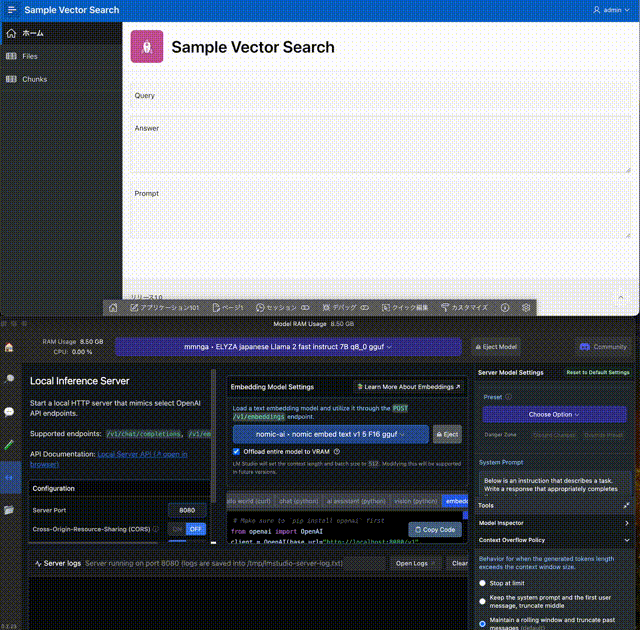640x630 pixels.
Task: Switch to chat (python) code tab
Action: [298, 501]
